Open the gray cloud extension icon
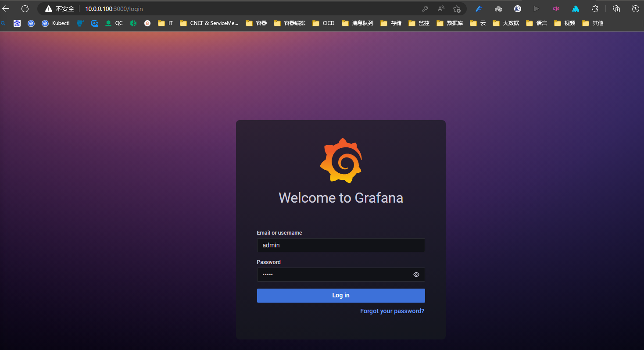This screenshot has height=350, width=644. (498, 9)
